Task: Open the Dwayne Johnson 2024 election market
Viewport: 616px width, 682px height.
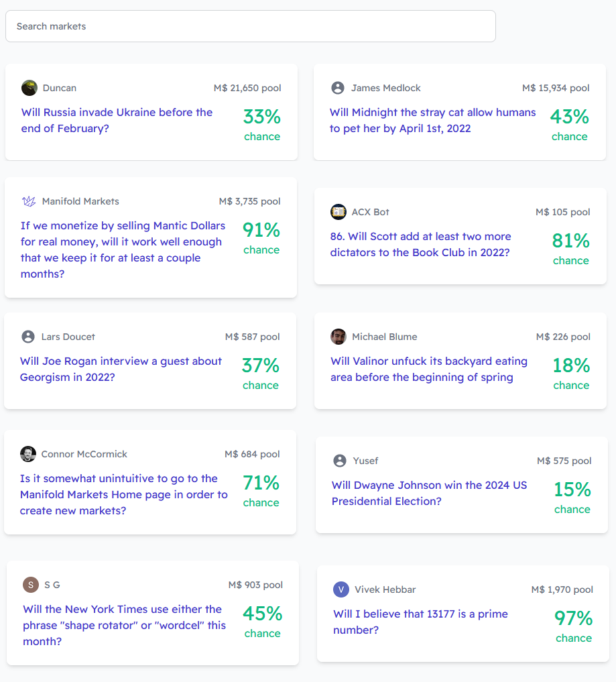Action: coord(429,494)
